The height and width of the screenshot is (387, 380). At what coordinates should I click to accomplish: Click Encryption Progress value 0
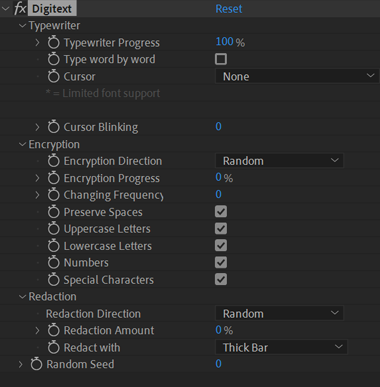coord(218,177)
